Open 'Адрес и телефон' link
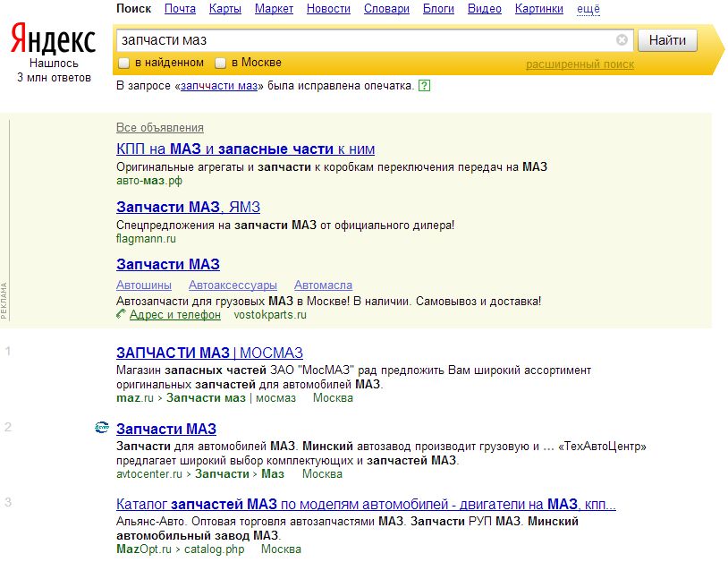The image size is (728, 562). point(175,314)
